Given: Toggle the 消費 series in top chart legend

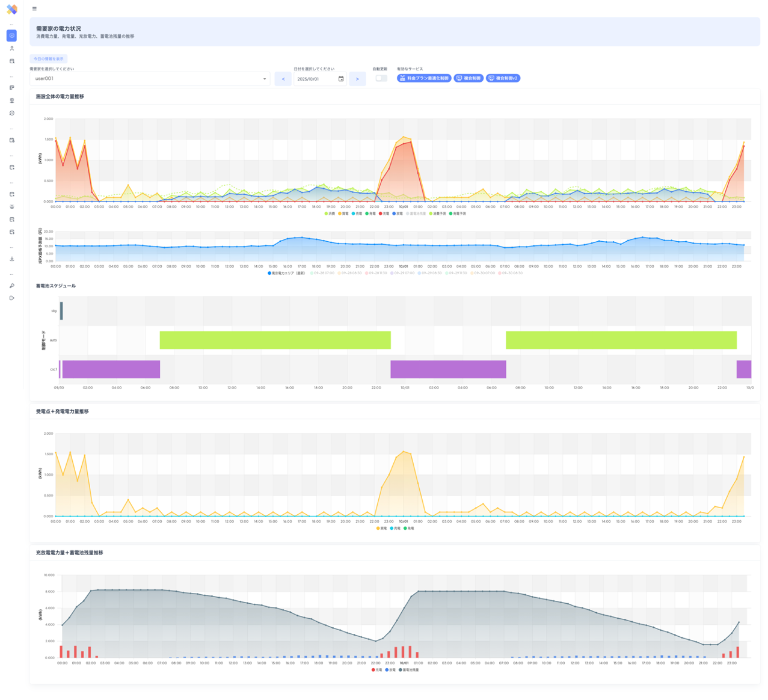Looking at the screenshot, I should point(330,213).
